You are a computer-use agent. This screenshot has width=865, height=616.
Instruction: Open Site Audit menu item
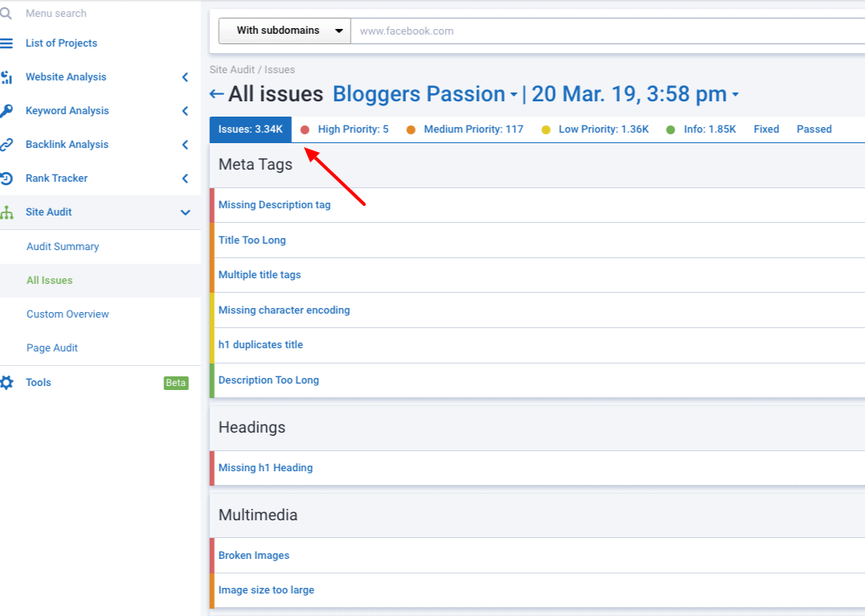(x=48, y=212)
